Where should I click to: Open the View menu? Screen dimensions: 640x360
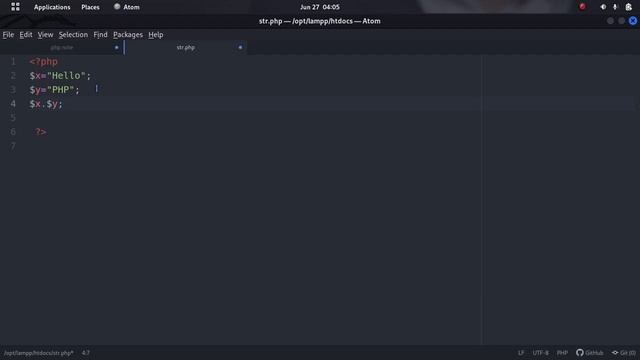click(45, 35)
